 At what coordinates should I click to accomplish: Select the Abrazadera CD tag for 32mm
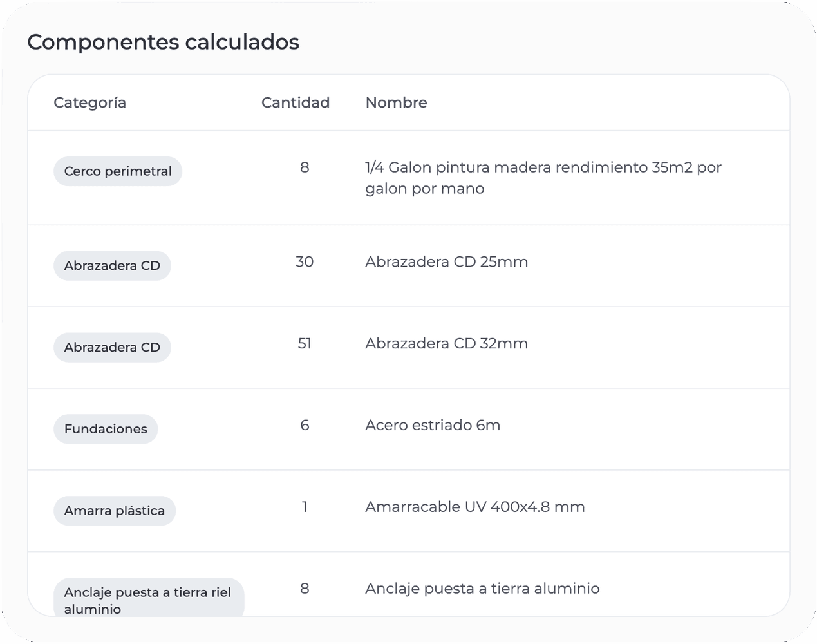pyautogui.click(x=112, y=347)
